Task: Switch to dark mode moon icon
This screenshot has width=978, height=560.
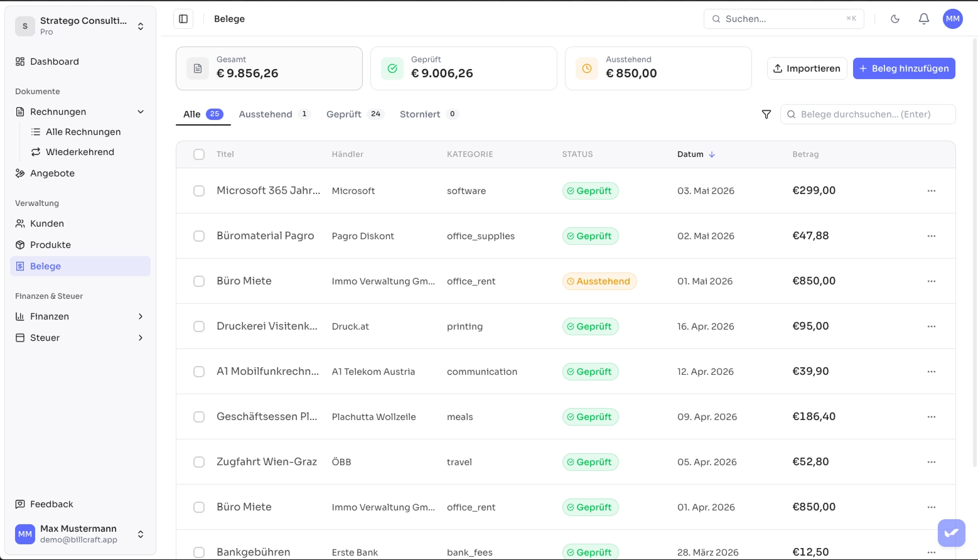Action: (895, 19)
